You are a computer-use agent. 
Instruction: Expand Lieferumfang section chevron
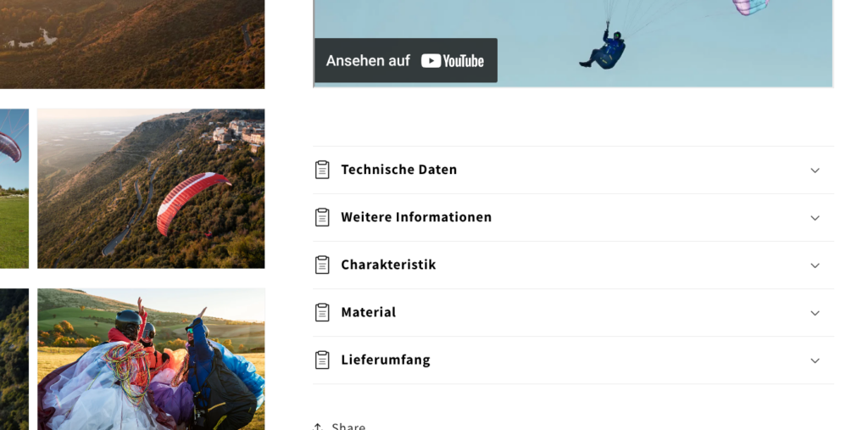click(815, 360)
